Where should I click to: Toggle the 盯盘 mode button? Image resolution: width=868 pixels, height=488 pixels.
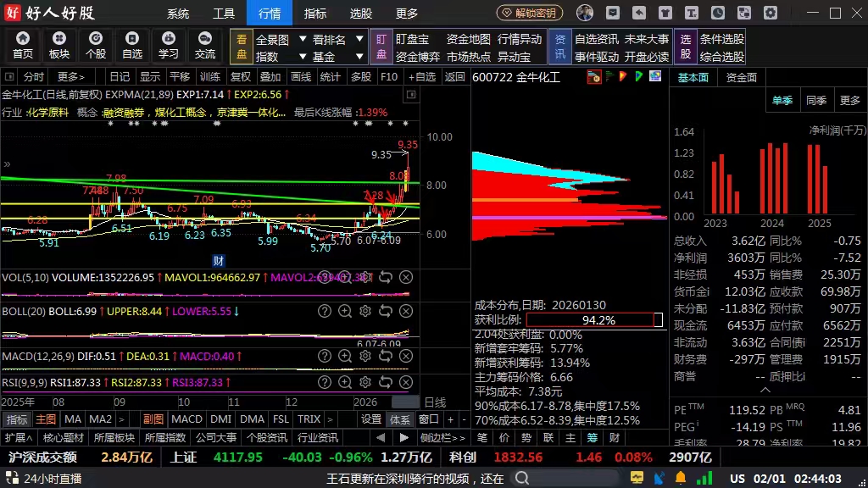pos(381,47)
